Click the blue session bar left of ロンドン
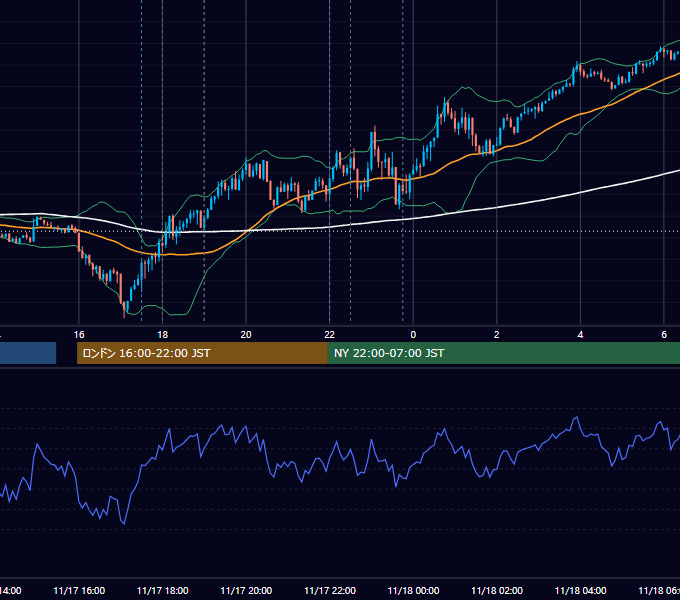This screenshot has width=680, height=600. coord(28,353)
